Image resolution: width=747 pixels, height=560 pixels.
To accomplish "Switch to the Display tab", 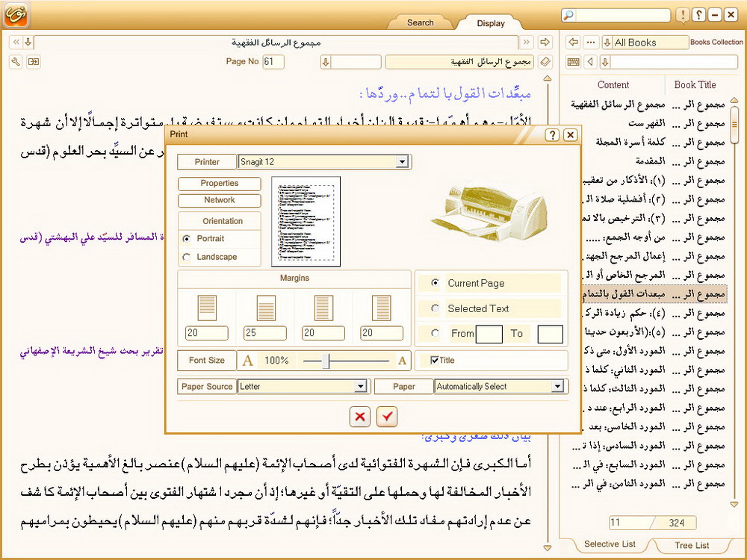I will click(x=491, y=23).
